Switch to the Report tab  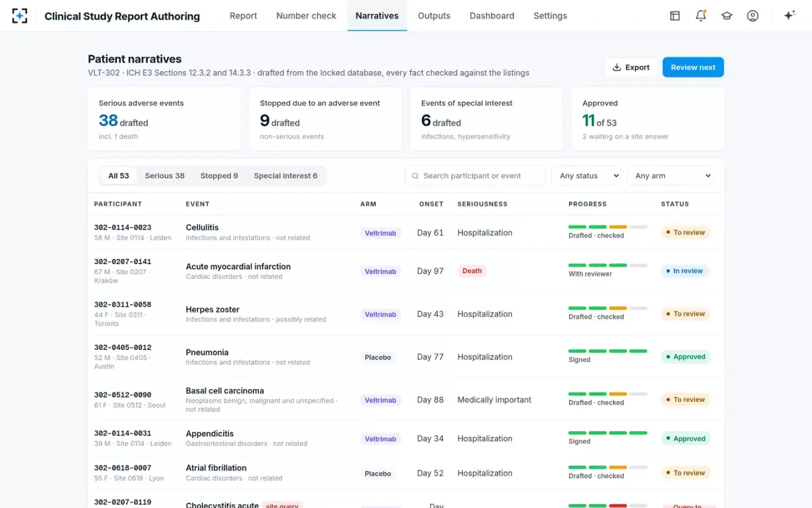pyautogui.click(x=244, y=16)
